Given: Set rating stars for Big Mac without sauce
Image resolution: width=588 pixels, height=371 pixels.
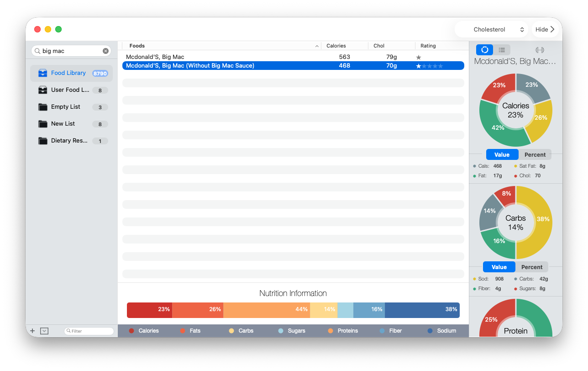Looking at the screenshot, I should 430,66.
